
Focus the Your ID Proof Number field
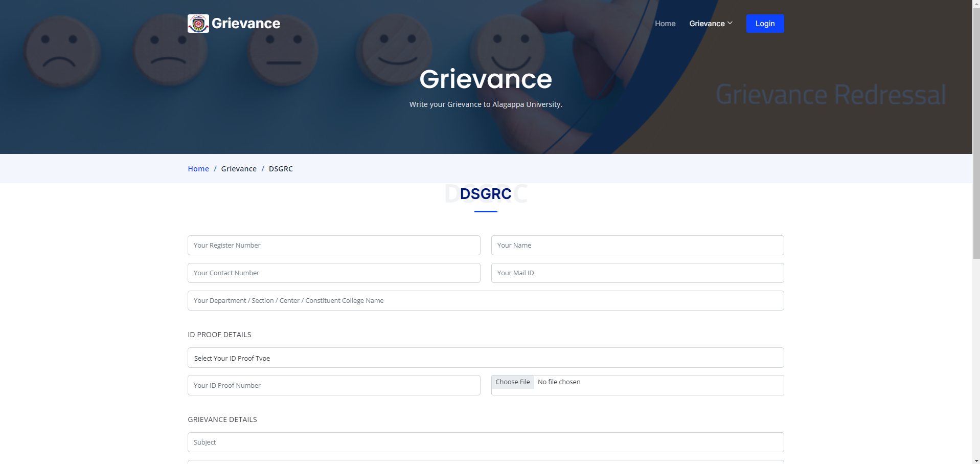(334, 385)
